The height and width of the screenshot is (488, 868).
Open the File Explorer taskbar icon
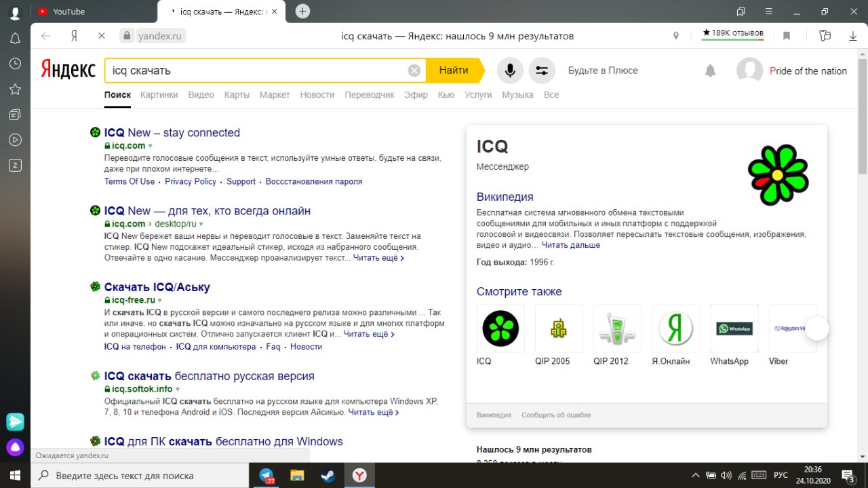click(x=297, y=475)
